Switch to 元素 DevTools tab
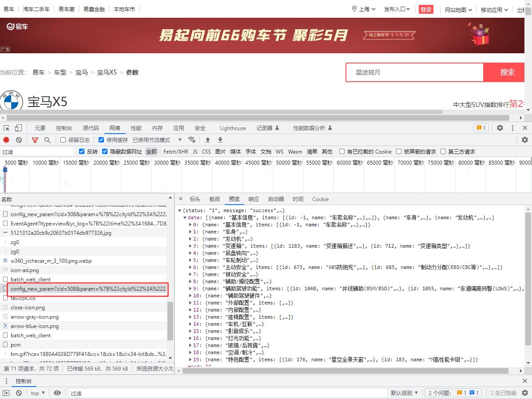This screenshot has width=532, height=399. (x=40, y=128)
